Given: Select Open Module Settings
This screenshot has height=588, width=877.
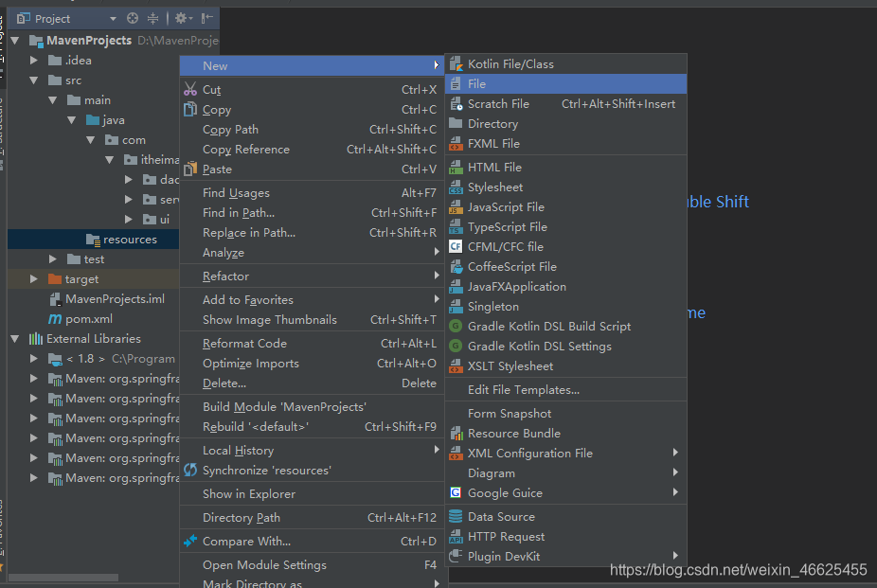Looking at the screenshot, I should (x=313, y=565).
